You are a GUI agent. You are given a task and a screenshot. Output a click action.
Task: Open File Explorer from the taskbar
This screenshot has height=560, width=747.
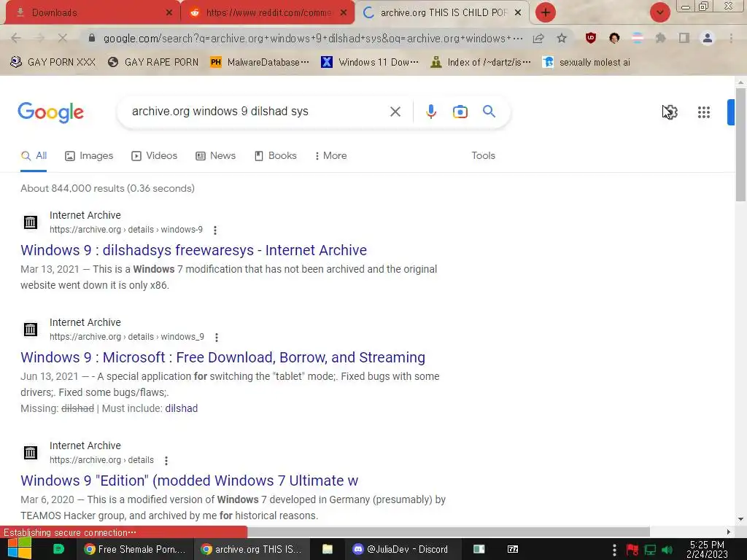pyautogui.click(x=328, y=550)
